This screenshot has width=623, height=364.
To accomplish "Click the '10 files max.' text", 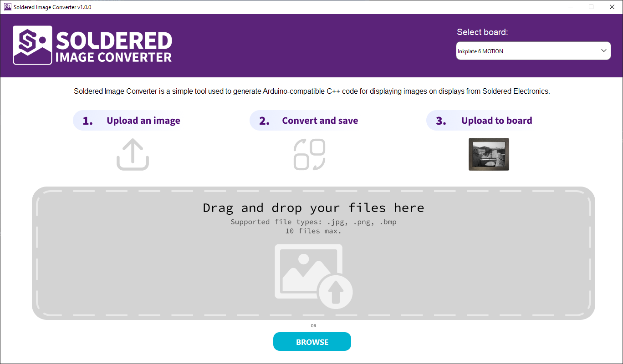I will (313, 231).
